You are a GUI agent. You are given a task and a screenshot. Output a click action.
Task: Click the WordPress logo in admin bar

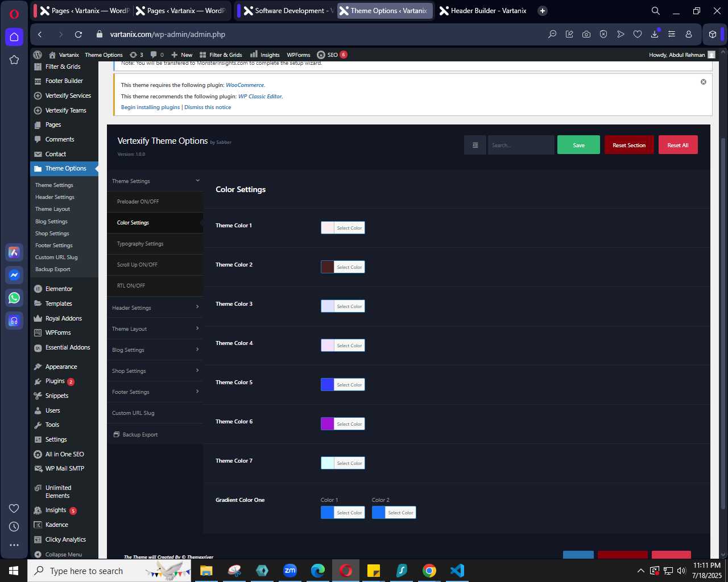pos(38,55)
